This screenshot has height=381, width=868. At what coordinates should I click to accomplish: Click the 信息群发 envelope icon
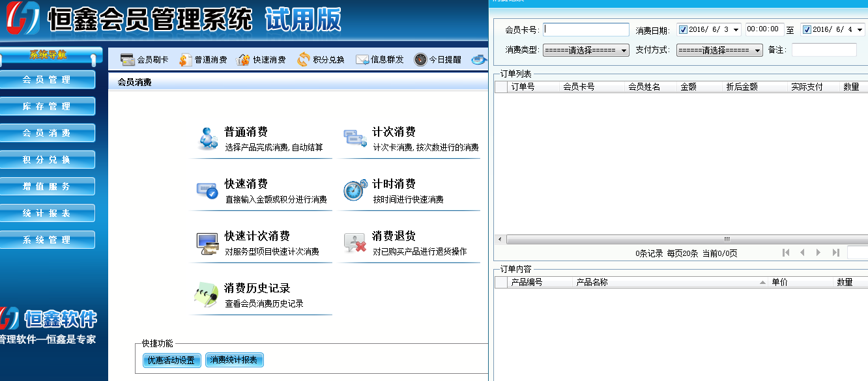(362, 60)
